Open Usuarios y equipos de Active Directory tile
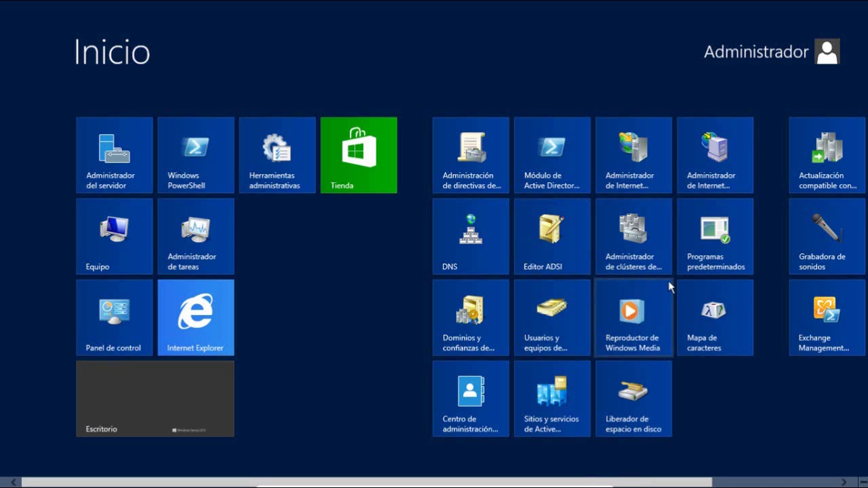This screenshot has height=488, width=868. tap(553, 318)
